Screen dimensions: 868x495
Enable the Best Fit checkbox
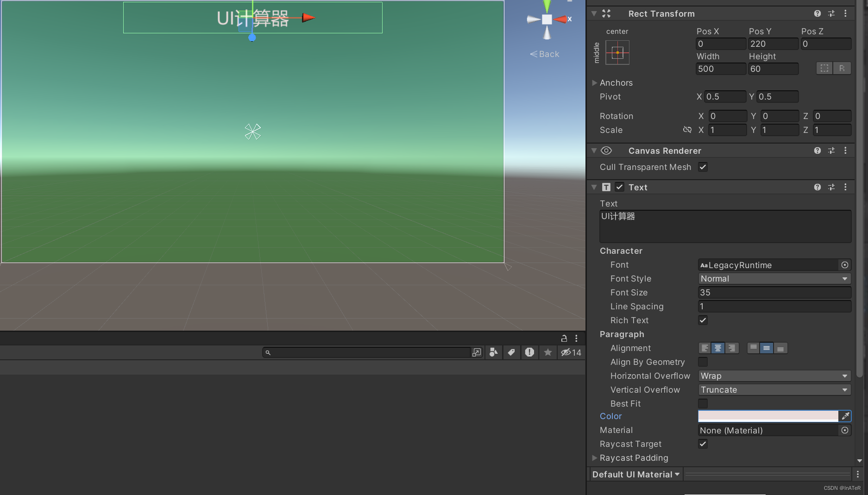(x=703, y=403)
